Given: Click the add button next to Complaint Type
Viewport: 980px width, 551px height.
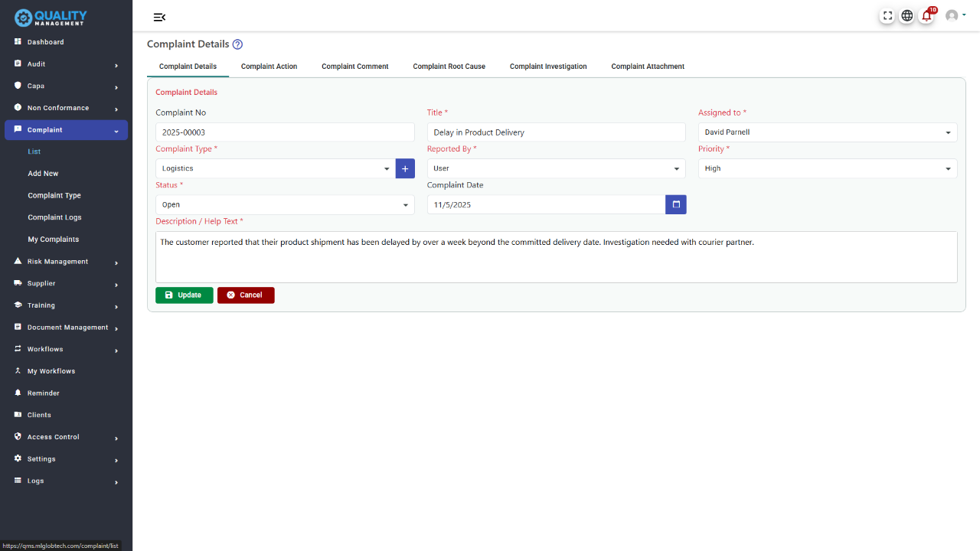Looking at the screenshot, I should [x=405, y=168].
